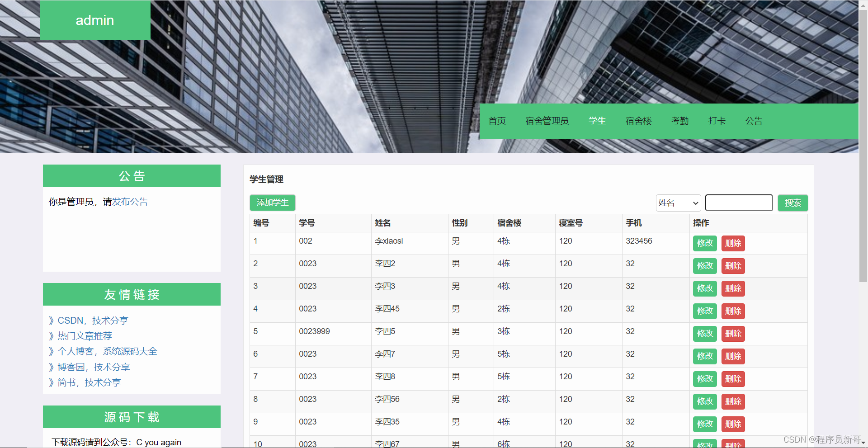Click the scrollbar down arrow

coord(863,444)
